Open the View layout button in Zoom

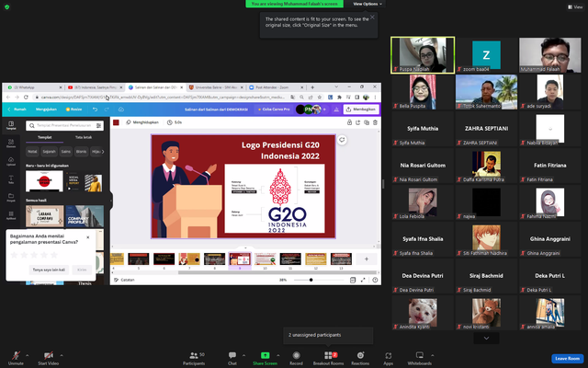[575, 6]
